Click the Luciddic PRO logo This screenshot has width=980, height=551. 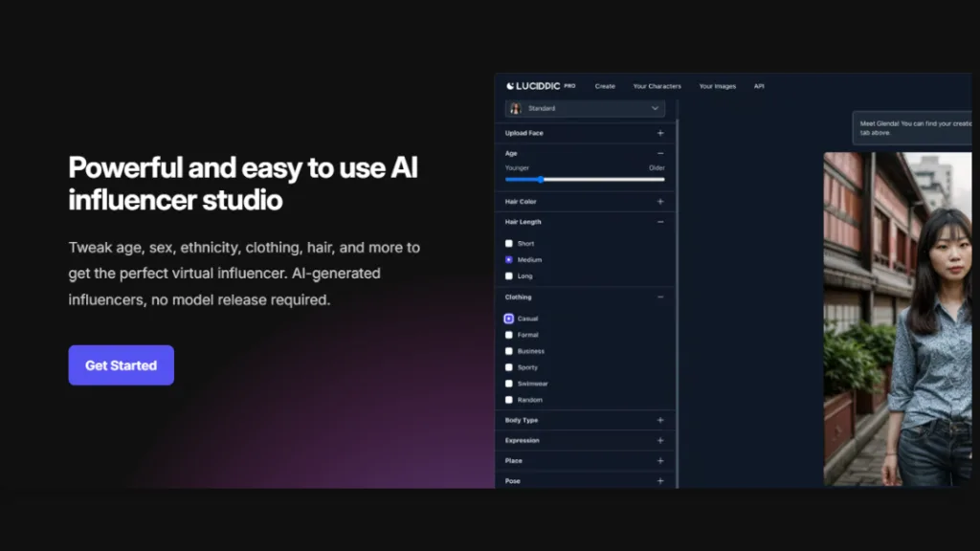pyautogui.click(x=541, y=86)
